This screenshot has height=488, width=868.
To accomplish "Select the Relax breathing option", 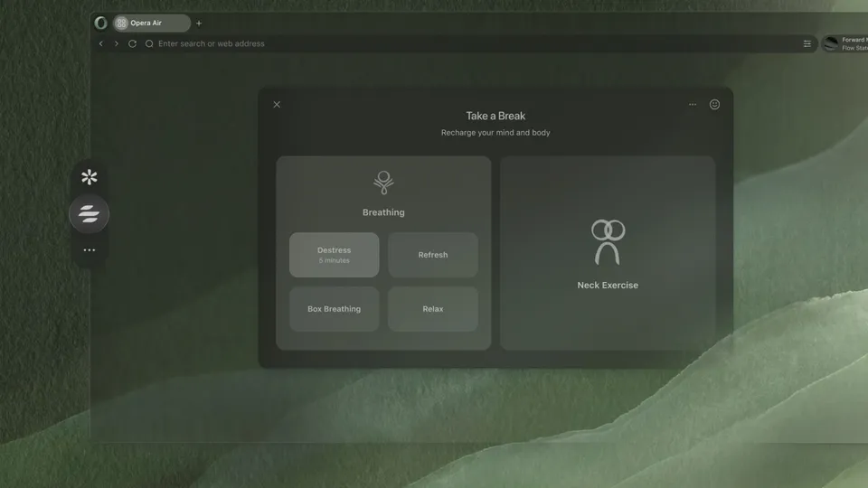I will tap(433, 309).
